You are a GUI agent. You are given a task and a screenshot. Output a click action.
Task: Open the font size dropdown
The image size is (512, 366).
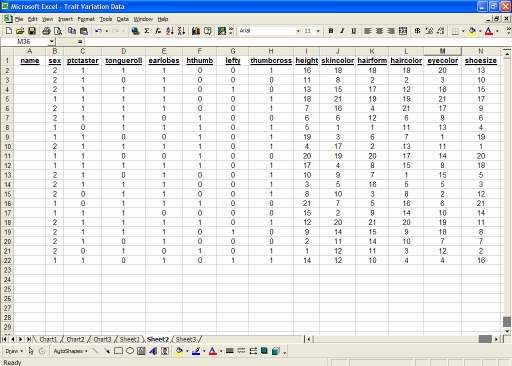tap(318, 31)
